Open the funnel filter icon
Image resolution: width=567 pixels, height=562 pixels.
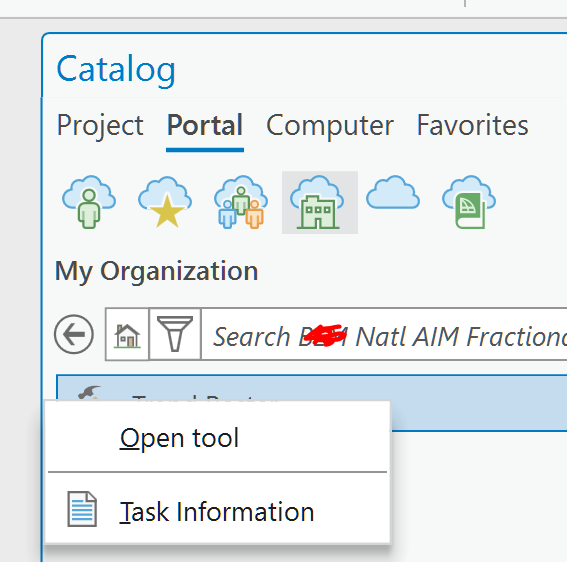(x=175, y=335)
